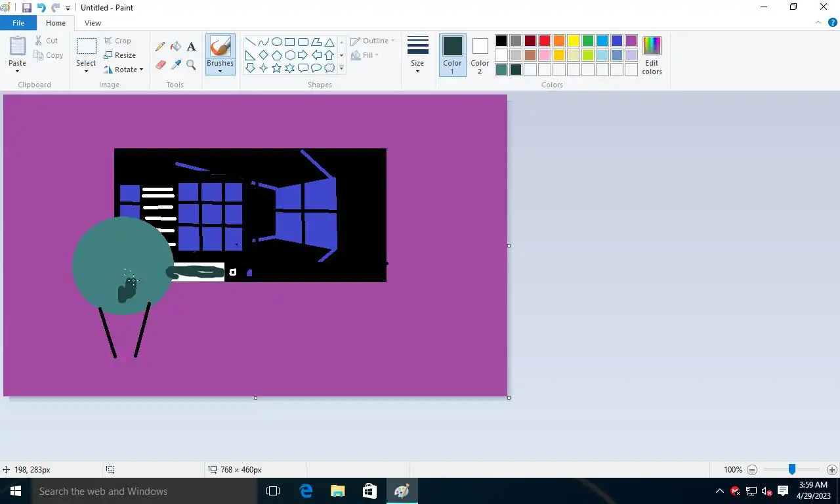Open Paint Help question mark icon
Screen dimensions: 840x504
(832, 22)
